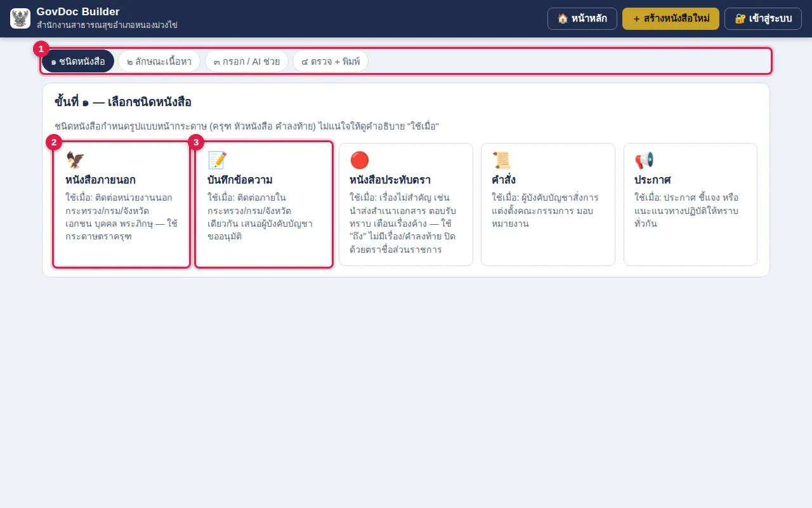Screen dimensions: 812x508
Task: Open the หน้าหลัก home button
Action: coord(582,18)
